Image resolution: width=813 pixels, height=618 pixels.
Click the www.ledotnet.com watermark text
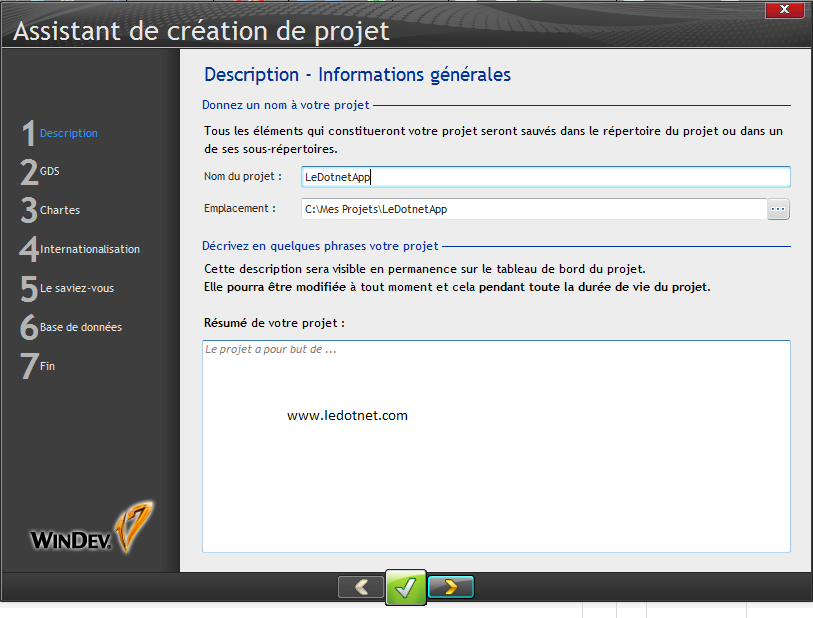tap(347, 415)
